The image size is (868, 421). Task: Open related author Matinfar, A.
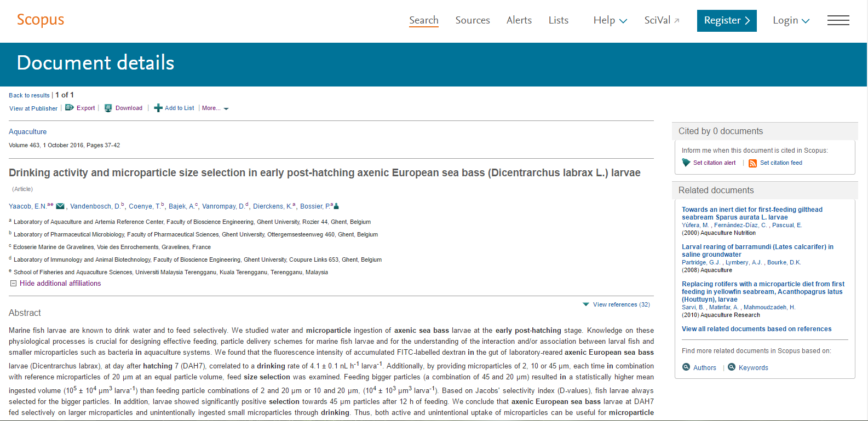click(723, 307)
